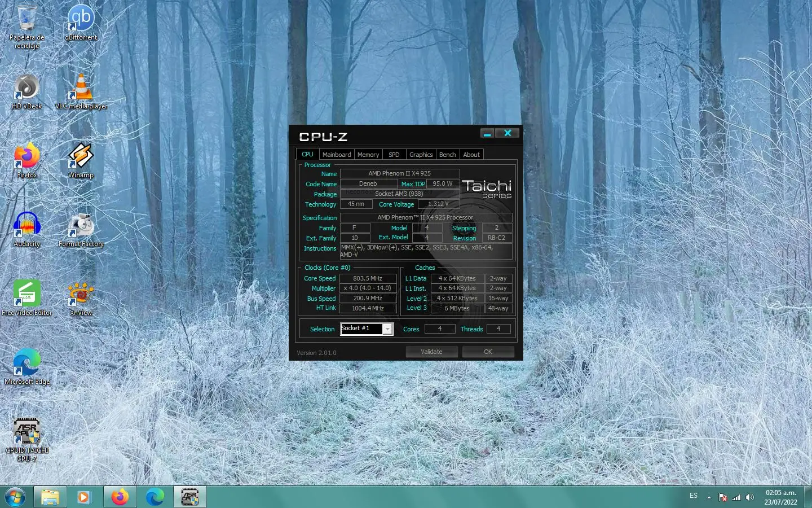Switch to the Mainboard tab
Screen dimensions: 812x508
(337, 155)
